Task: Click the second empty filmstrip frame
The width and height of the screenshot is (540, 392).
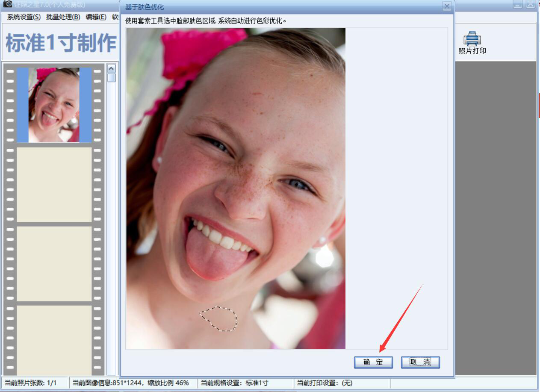Action: point(54,185)
